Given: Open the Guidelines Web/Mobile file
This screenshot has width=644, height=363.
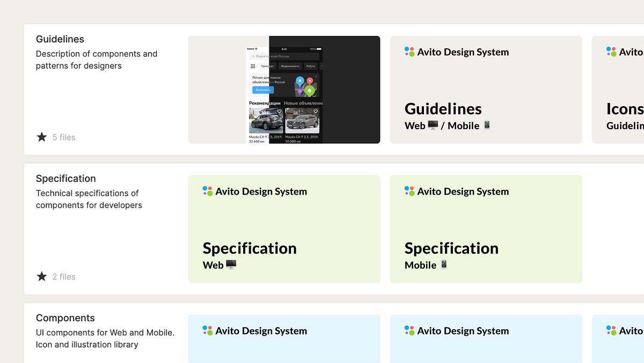Looking at the screenshot, I should coord(486,90).
